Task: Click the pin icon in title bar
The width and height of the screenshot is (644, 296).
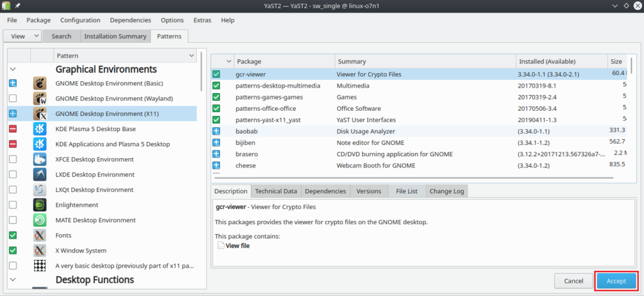Action: click(17, 6)
